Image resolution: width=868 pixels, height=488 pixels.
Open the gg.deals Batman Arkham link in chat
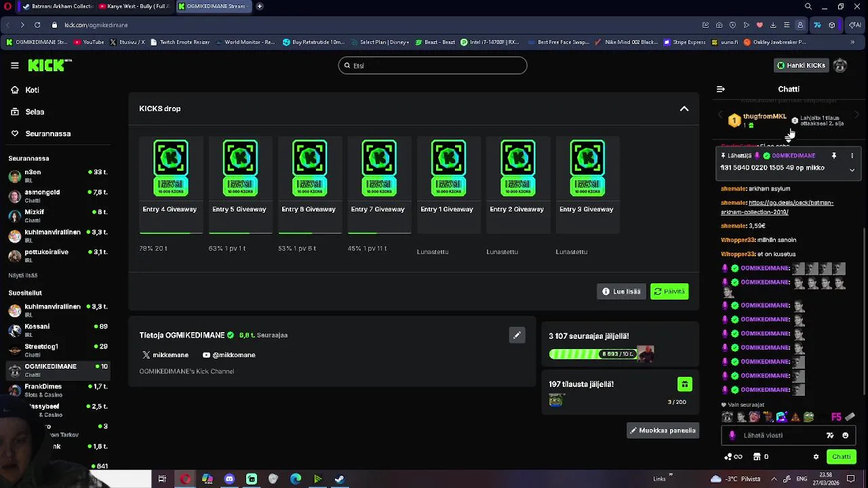coord(777,207)
